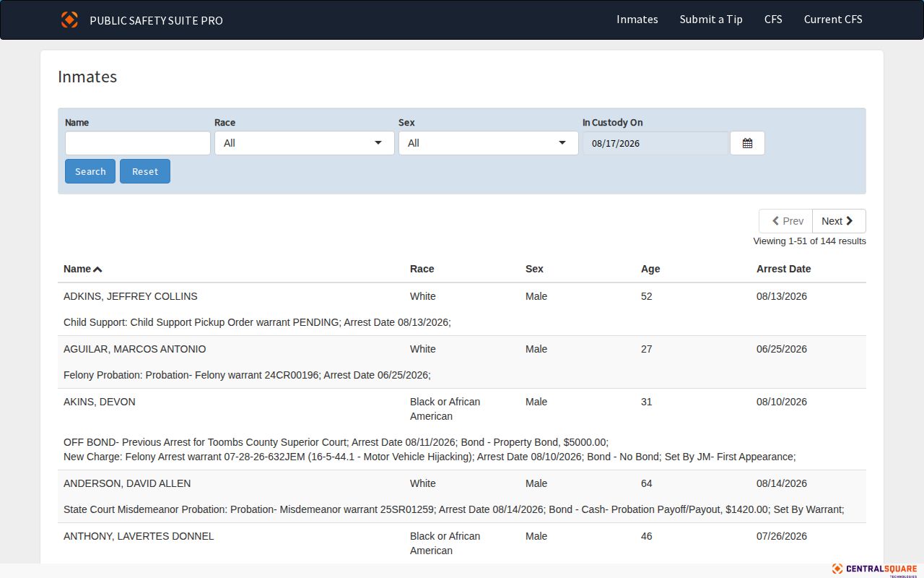The width and height of the screenshot is (924, 578).
Task: Click the Child Support Pickup Order charge text
Action: click(257, 322)
